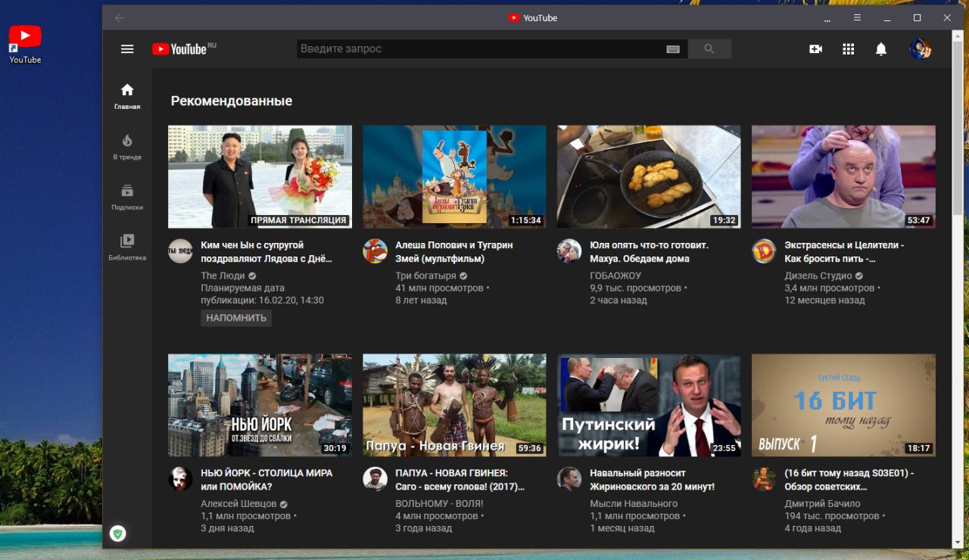Go to Три богатыря channel name
969x560 pixels.
click(425, 276)
